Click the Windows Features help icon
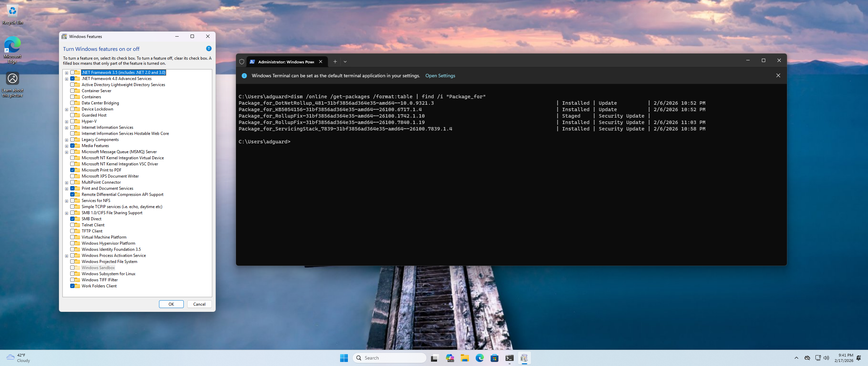868x366 pixels. click(x=209, y=49)
